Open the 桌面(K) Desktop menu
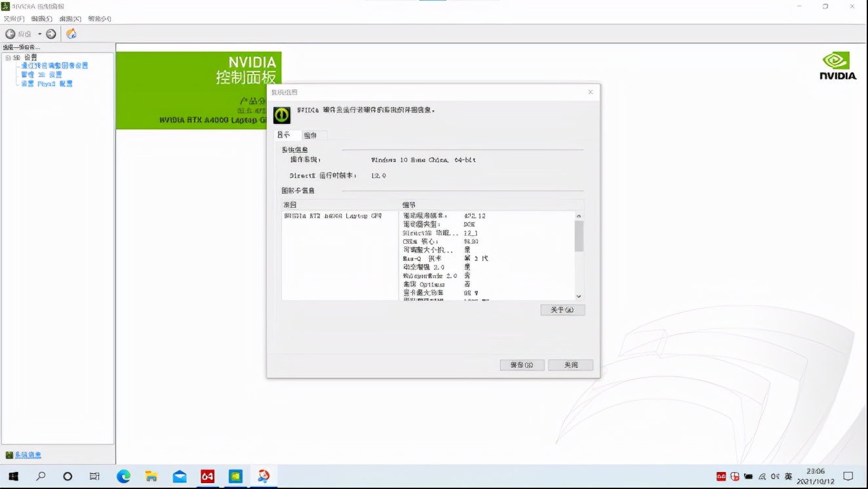Screen dimensions: 868x489 [70, 19]
